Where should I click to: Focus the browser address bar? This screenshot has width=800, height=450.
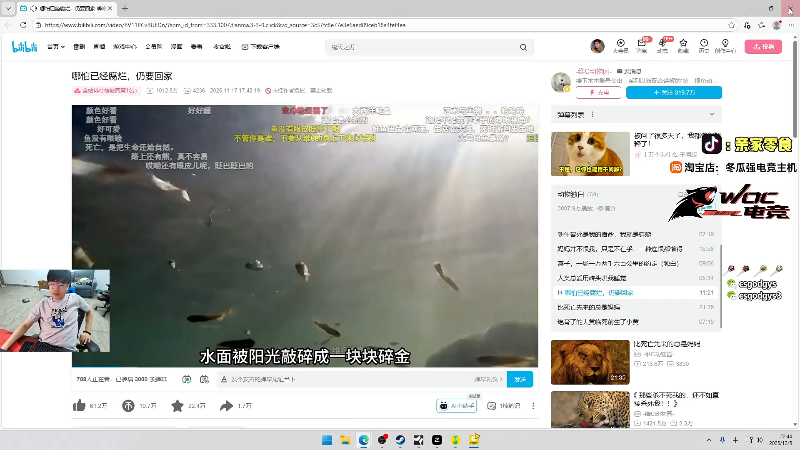point(383,24)
